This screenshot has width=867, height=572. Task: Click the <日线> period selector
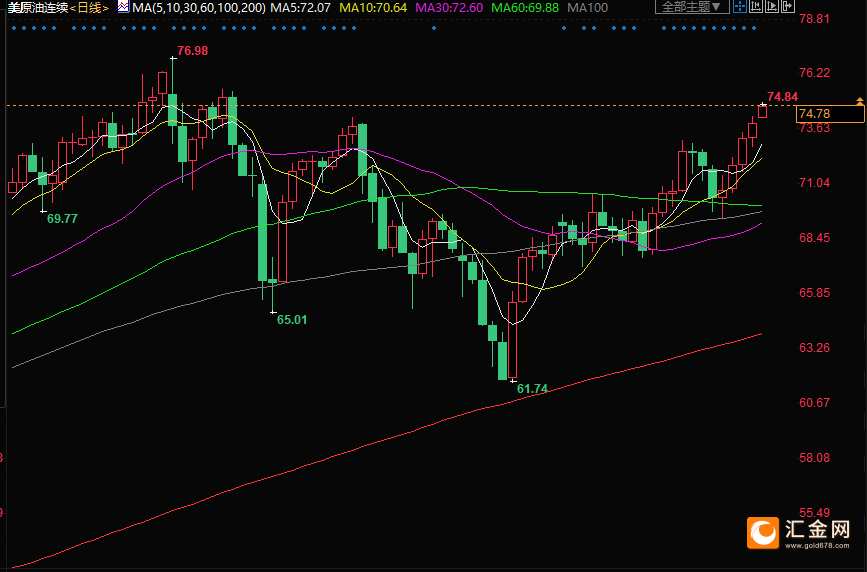[89, 7]
